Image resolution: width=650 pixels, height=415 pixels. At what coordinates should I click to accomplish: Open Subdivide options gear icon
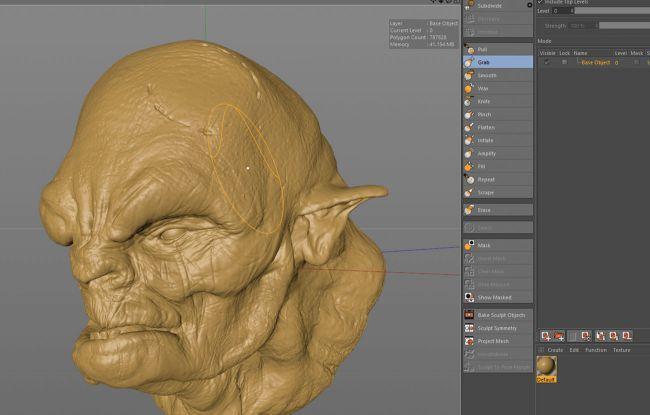pos(529,5)
